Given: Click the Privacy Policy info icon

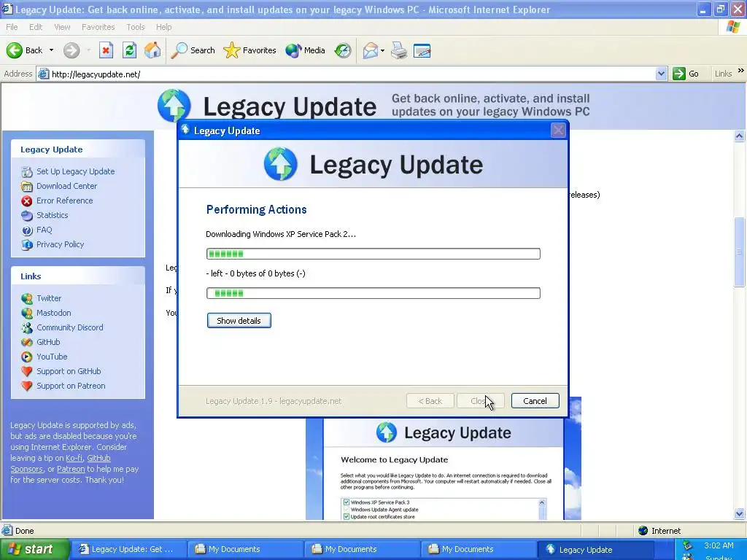Looking at the screenshot, I should 27,245.
